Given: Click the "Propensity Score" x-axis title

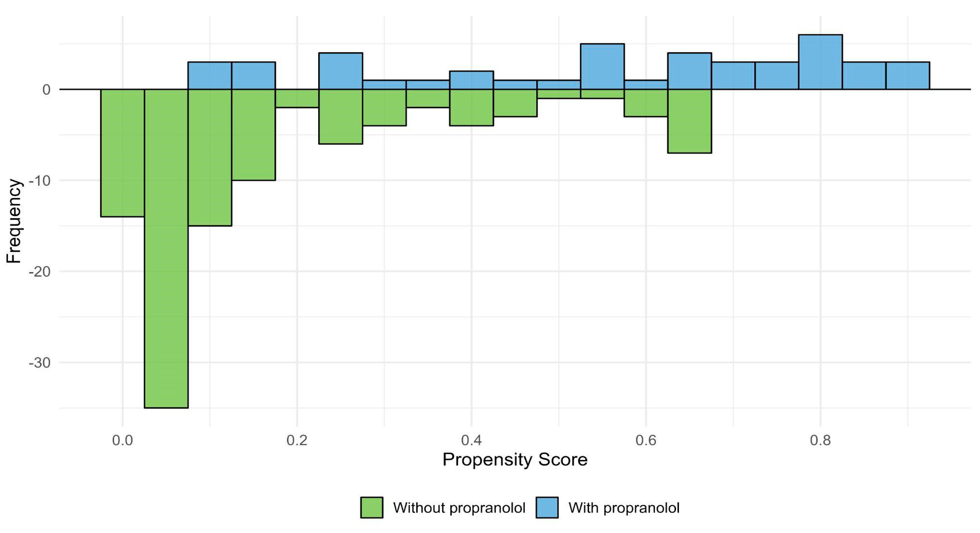Looking at the screenshot, I should 515,459.
